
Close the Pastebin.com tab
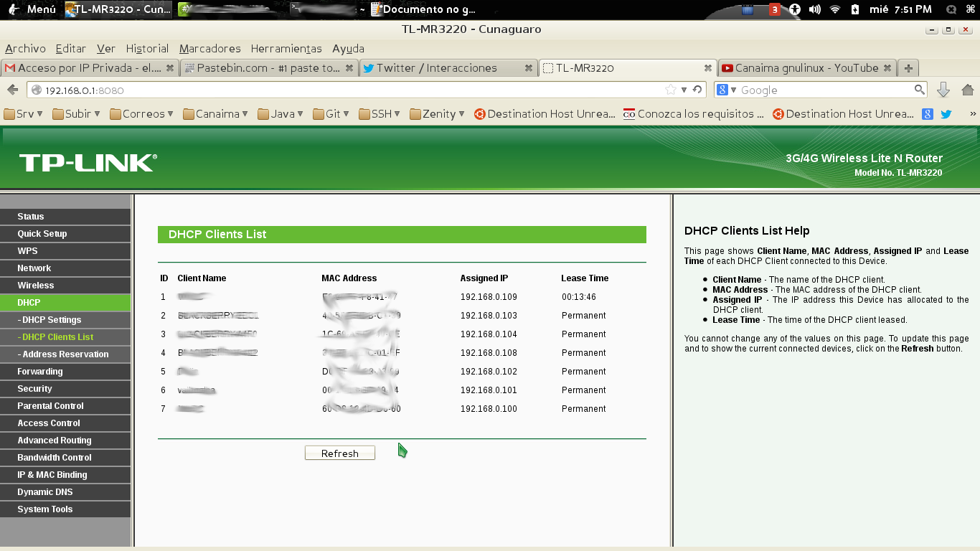pyautogui.click(x=349, y=68)
